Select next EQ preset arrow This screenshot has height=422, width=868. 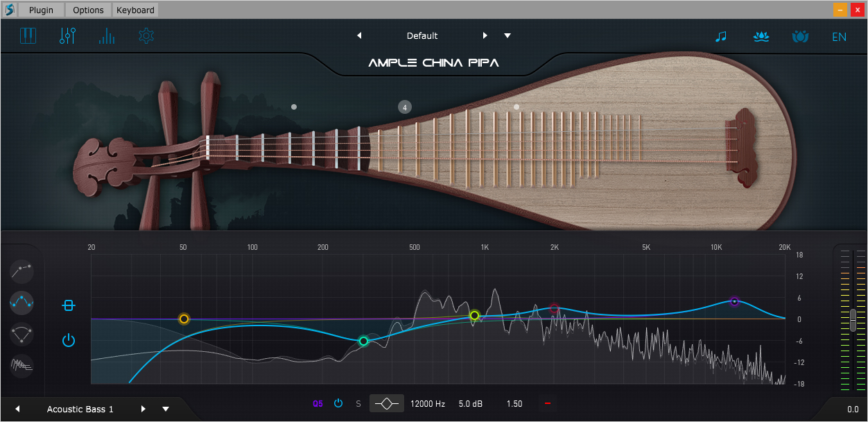[144, 409]
